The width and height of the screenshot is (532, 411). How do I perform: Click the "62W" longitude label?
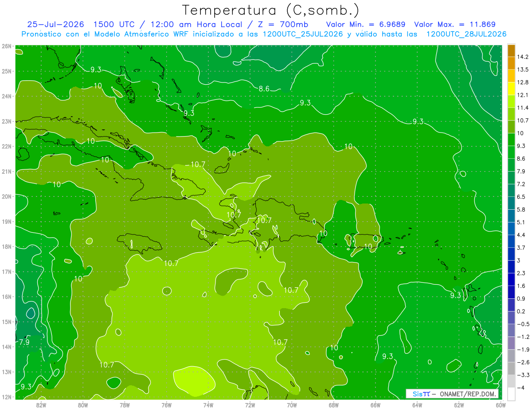click(x=459, y=404)
